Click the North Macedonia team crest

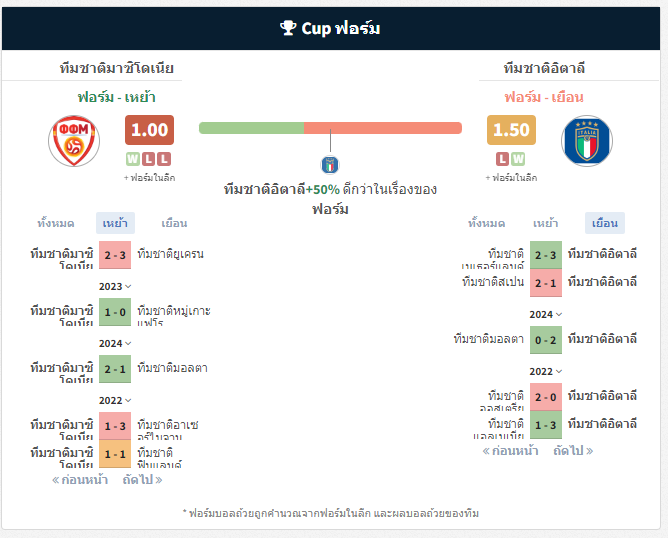pyautogui.click(x=74, y=141)
